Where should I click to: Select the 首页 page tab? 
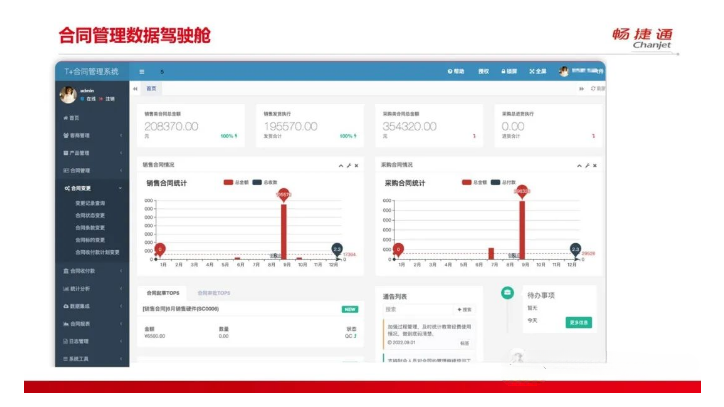(151, 88)
